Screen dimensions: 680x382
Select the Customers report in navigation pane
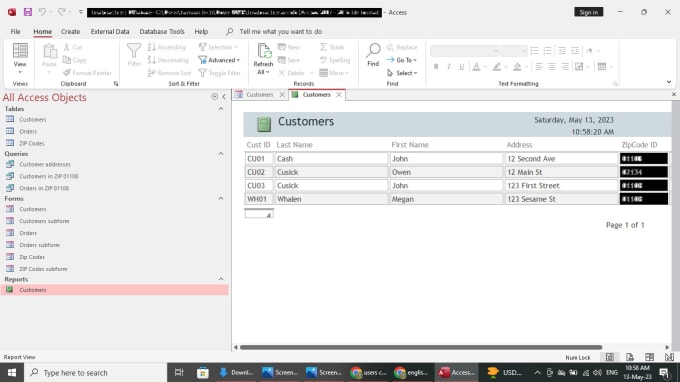click(114, 290)
